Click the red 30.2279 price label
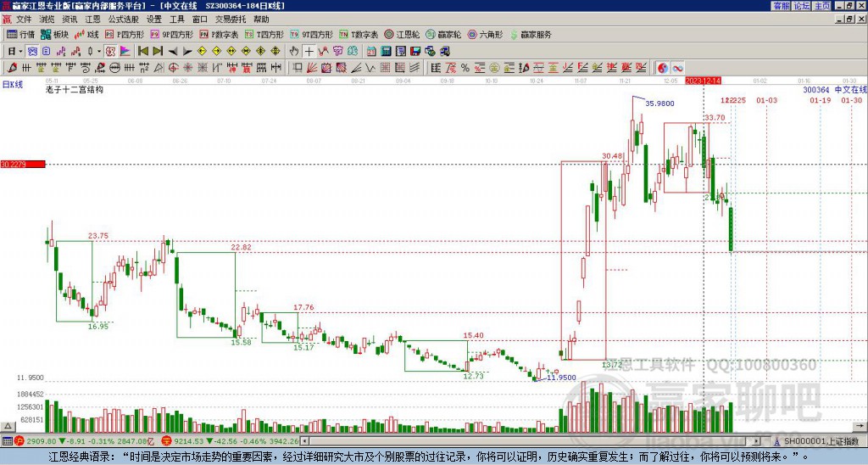 click(23, 164)
